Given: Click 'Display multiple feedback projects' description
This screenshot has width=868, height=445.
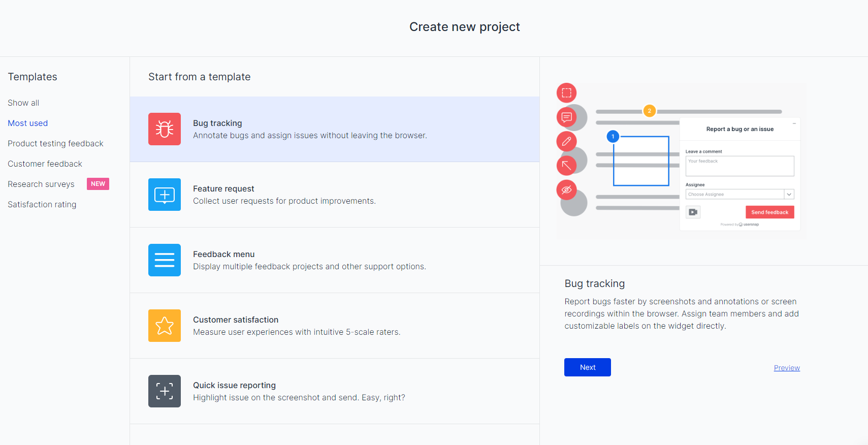Looking at the screenshot, I should pos(309,267).
